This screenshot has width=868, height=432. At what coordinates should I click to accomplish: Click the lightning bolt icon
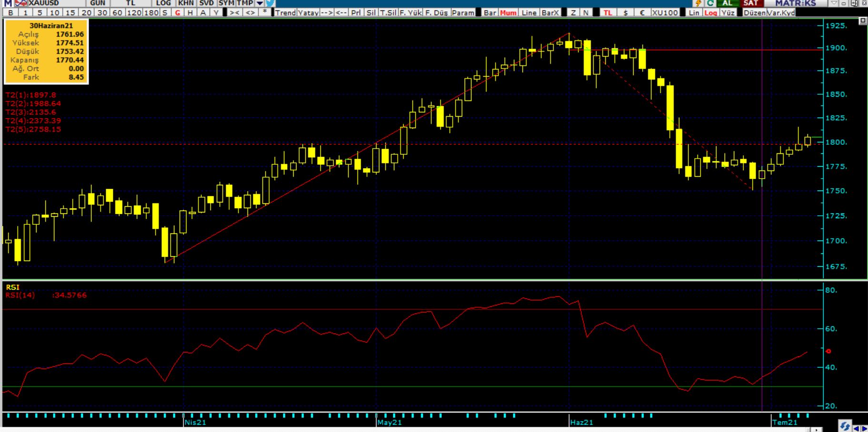click(698, 3)
